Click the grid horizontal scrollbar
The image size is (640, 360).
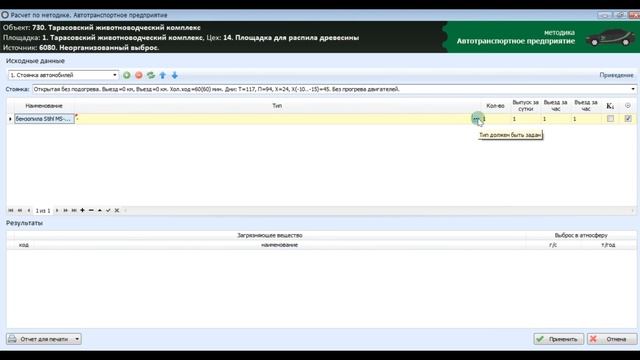point(379,210)
